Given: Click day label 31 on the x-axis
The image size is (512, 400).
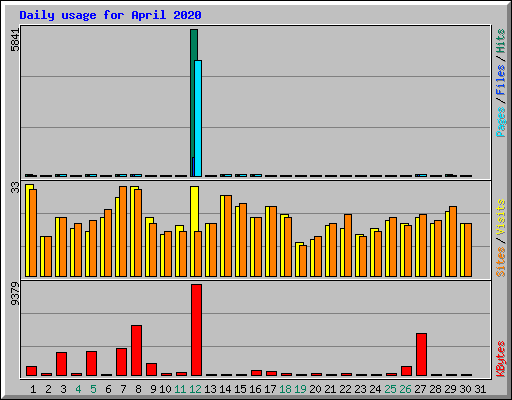Looking at the screenshot, I should (x=480, y=389).
